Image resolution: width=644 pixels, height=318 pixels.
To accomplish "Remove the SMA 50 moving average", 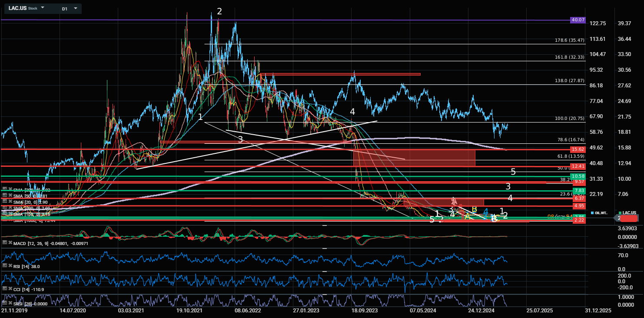I will tap(10, 195).
